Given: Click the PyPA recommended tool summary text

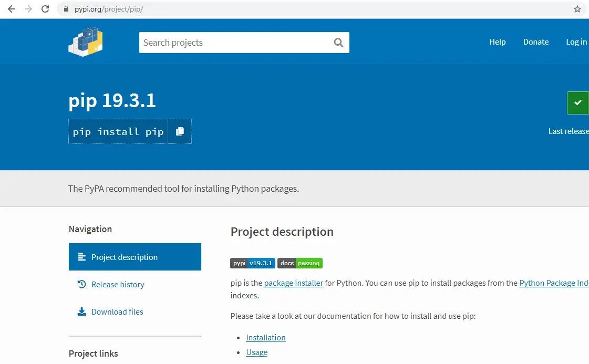Looking at the screenshot, I should pos(183,189).
